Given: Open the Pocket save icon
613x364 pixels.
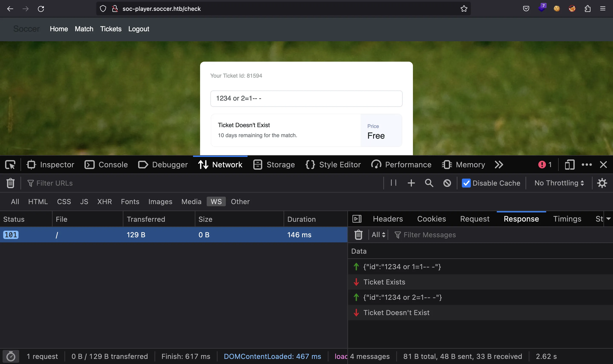Looking at the screenshot, I should click(x=526, y=9).
